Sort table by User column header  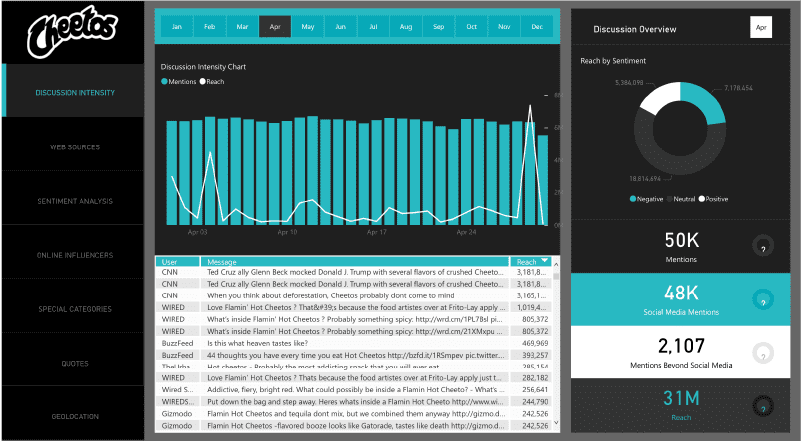[x=177, y=262]
